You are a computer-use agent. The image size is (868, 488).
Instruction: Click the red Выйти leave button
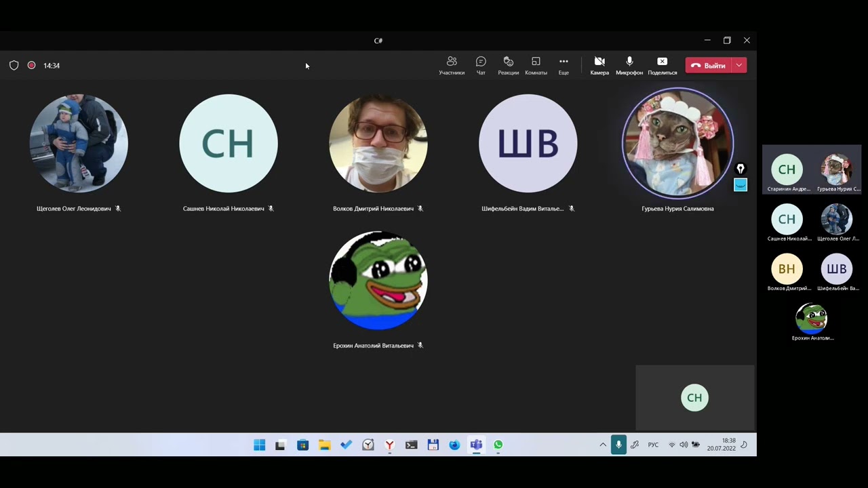pyautogui.click(x=709, y=66)
